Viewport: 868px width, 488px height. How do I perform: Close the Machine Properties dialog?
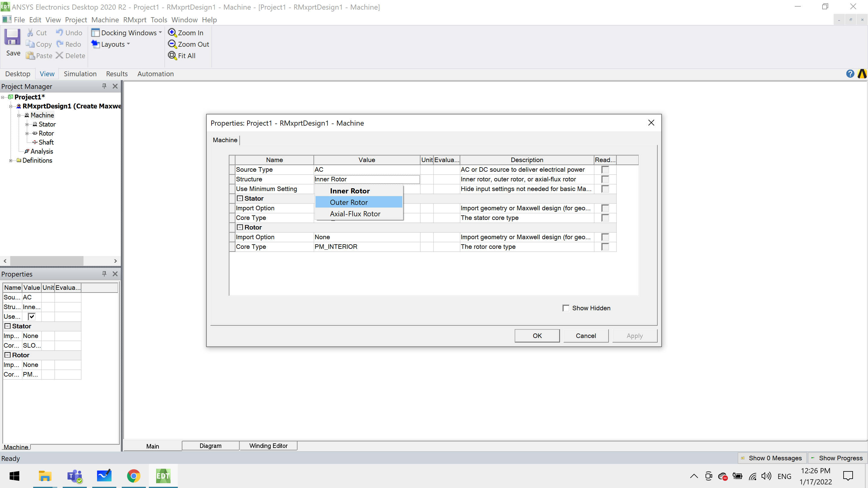(x=651, y=123)
